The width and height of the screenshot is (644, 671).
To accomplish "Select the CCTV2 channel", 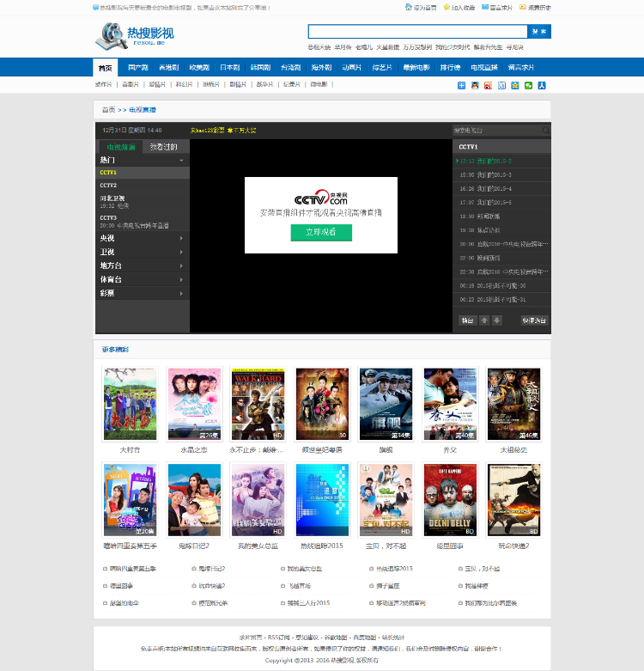I will 143,186.
